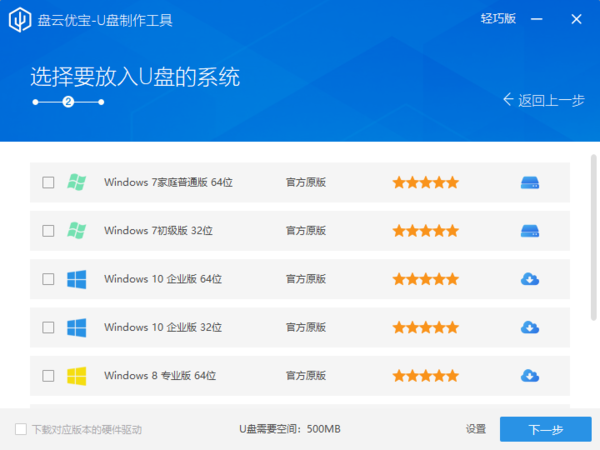Click 官方原版 label in Windows 8 专业版 row
The image size is (600, 450).
coord(306,375)
